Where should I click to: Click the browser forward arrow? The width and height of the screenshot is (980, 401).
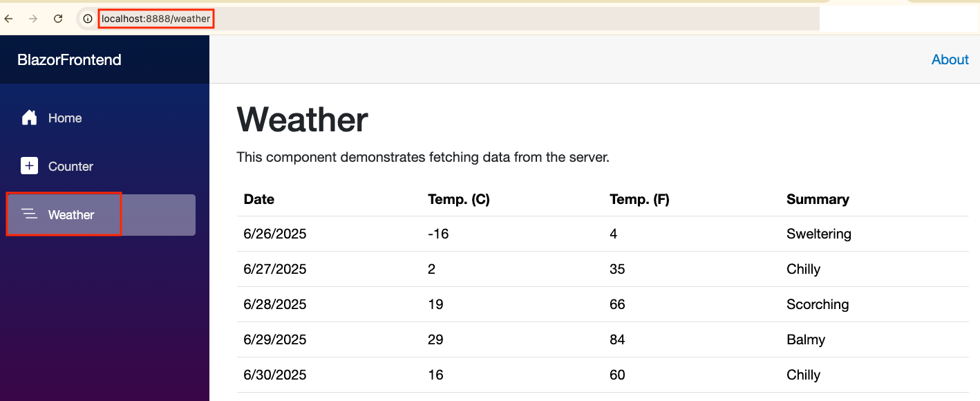33,19
